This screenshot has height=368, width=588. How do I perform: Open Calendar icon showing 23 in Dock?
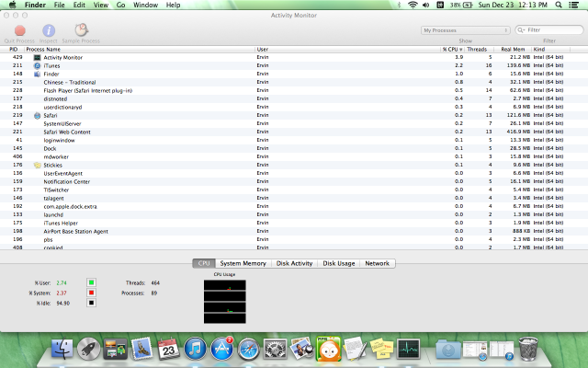pyautogui.click(x=168, y=350)
